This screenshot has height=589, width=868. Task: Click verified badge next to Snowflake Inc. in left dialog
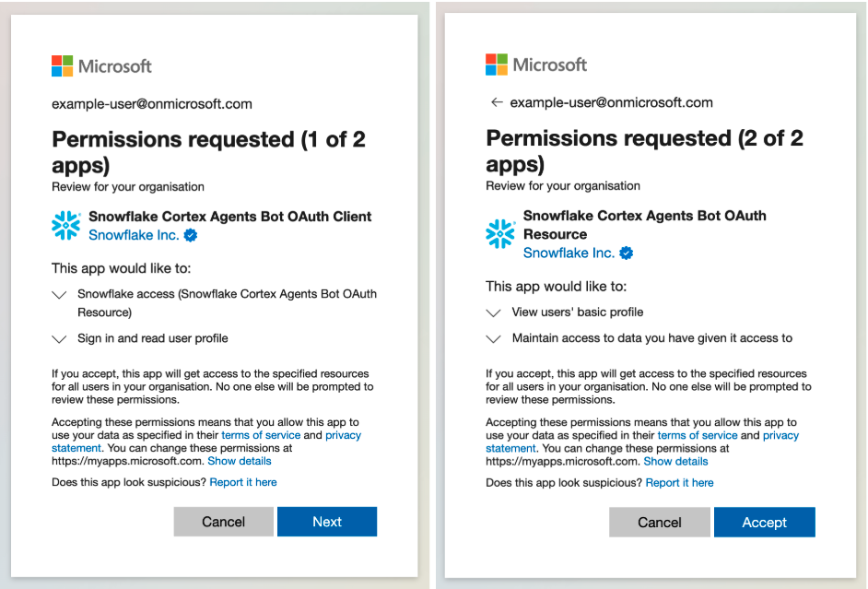191,236
